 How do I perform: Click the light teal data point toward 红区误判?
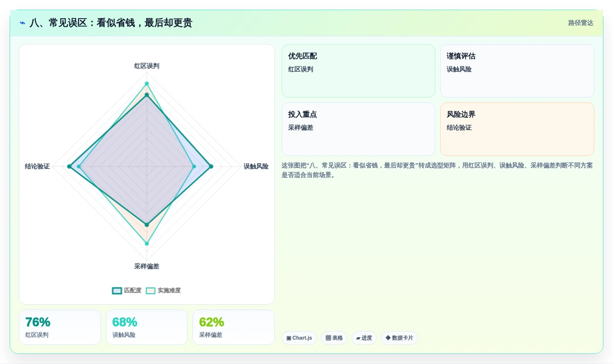pos(147,84)
